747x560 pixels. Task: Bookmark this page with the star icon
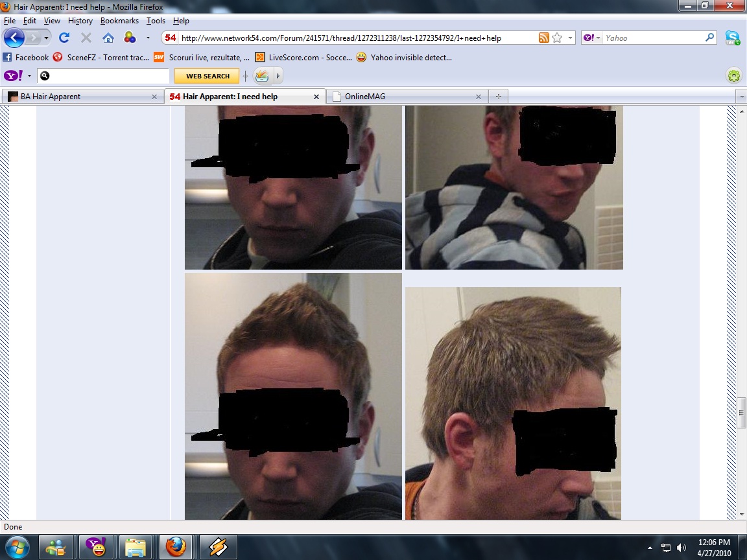(x=557, y=38)
